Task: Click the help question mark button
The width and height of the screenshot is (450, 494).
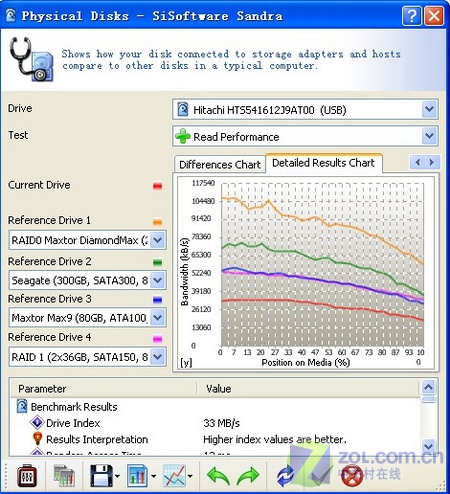Action: 412,16
